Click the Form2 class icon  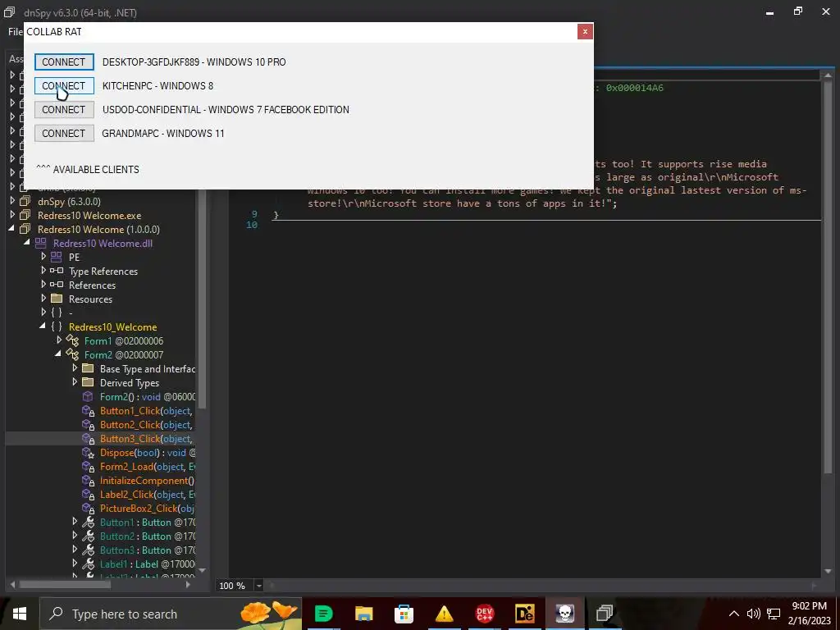(x=72, y=354)
